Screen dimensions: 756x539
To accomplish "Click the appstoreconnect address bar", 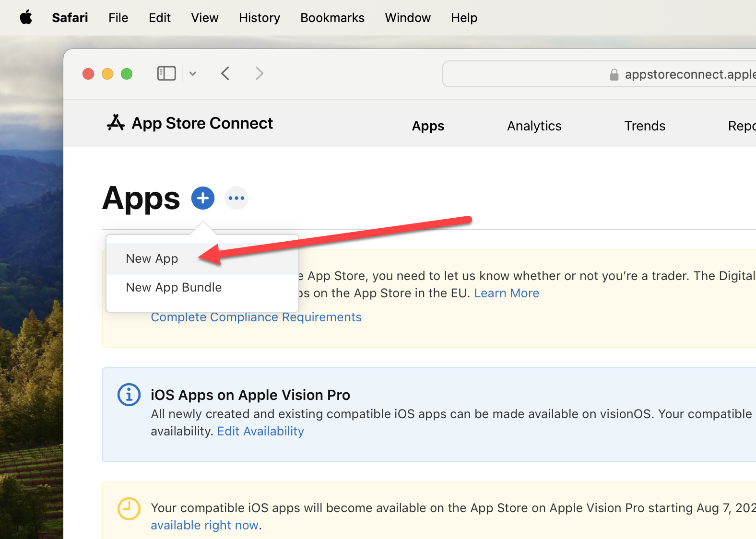I will 599,74.
